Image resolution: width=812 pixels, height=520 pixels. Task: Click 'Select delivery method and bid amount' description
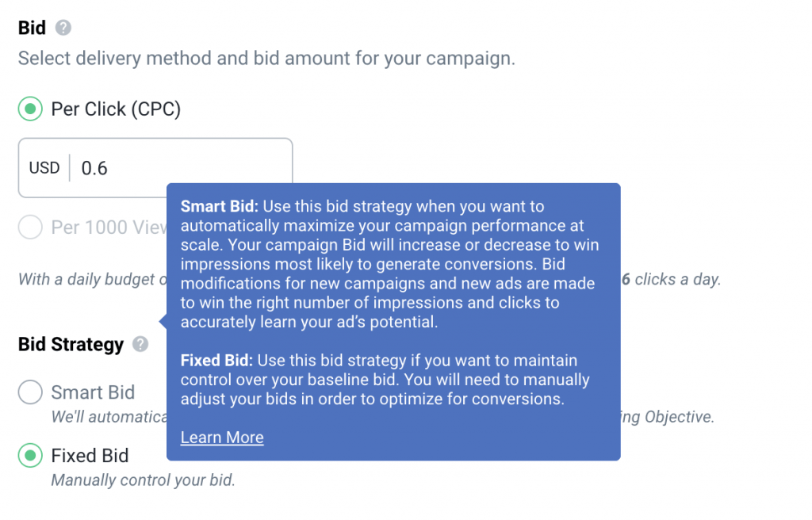click(266, 59)
